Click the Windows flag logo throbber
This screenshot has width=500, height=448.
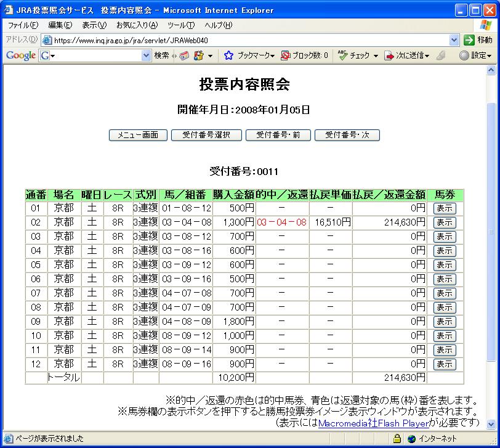point(486,25)
